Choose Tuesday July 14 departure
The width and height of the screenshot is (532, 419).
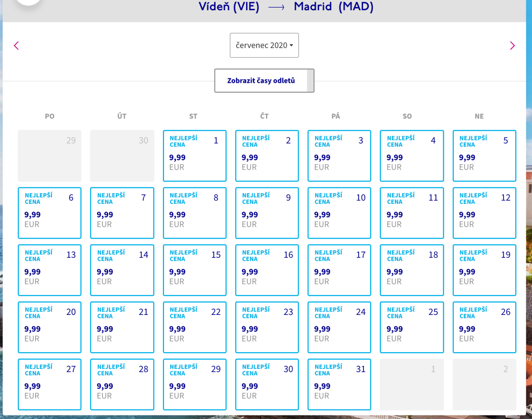(122, 270)
